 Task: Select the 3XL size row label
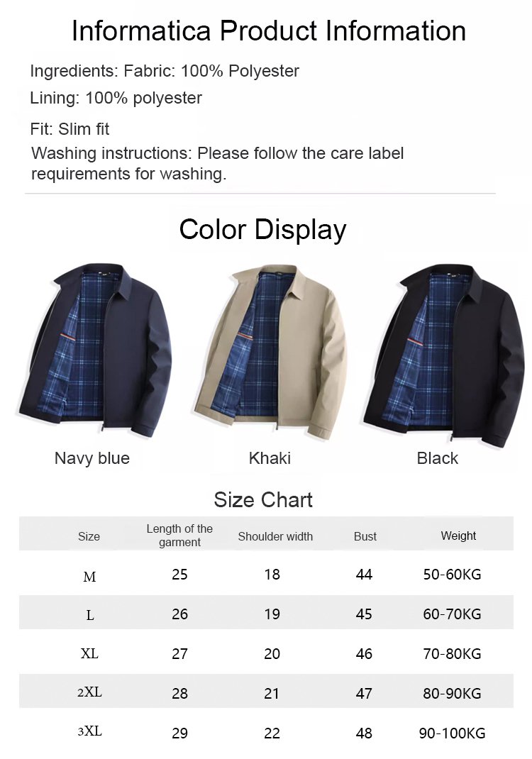pos(90,731)
